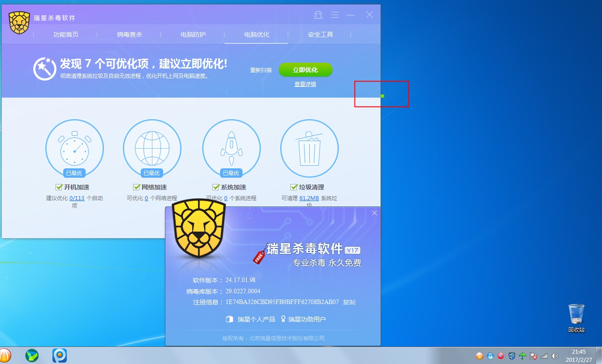Screen dimensions: 602x364
Task: Open the user account icon in the title bar
Action: (318, 15)
